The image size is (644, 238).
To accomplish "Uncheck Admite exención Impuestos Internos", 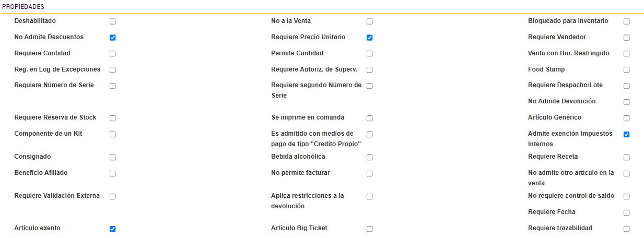I will 627,135.
